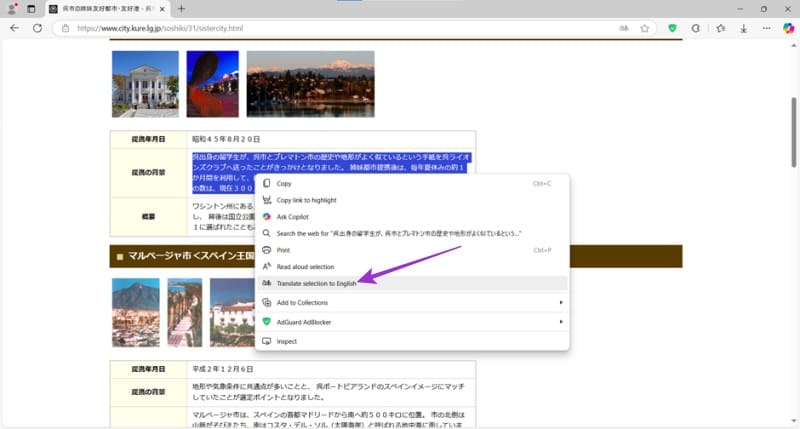The width and height of the screenshot is (800, 429).
Task: Click the browser back arrow
Action: coord(14,28)
